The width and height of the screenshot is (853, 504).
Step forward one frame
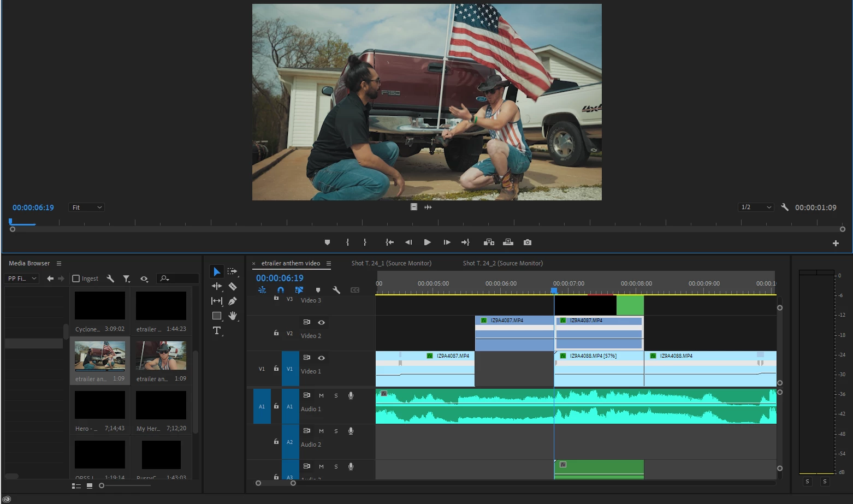point(447,242)
